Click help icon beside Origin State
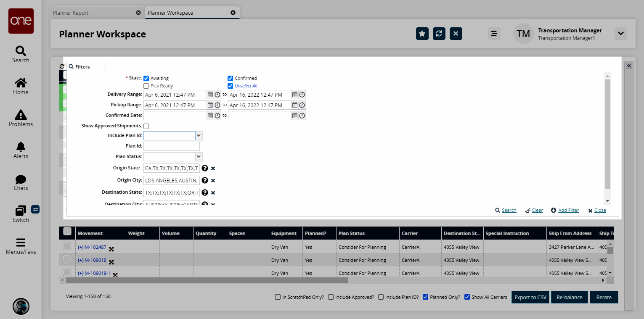Screen dimensions: 644x319 click(205, 168)
